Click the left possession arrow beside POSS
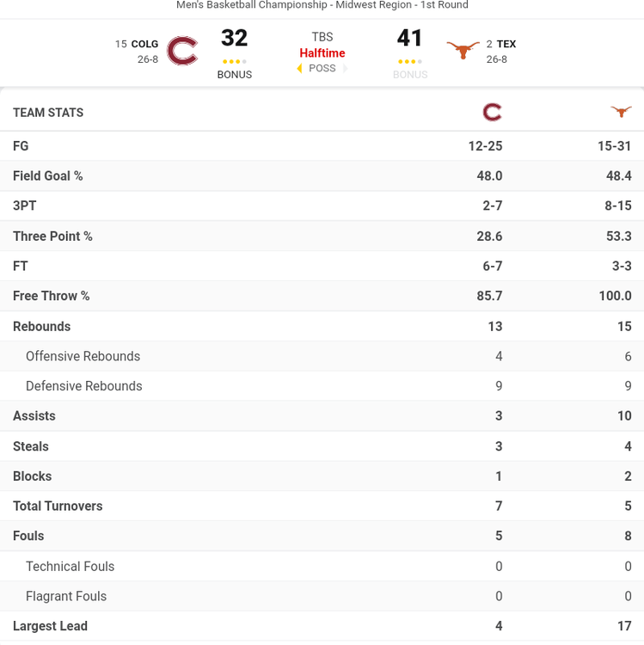Image resolution: width=644 pixels, height=645 pixels. pos(300,69)
